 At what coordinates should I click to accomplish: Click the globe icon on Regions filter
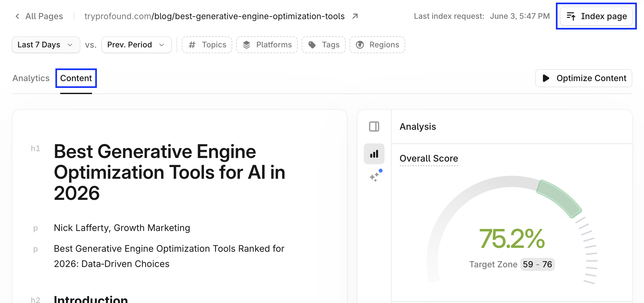point(360,45)
